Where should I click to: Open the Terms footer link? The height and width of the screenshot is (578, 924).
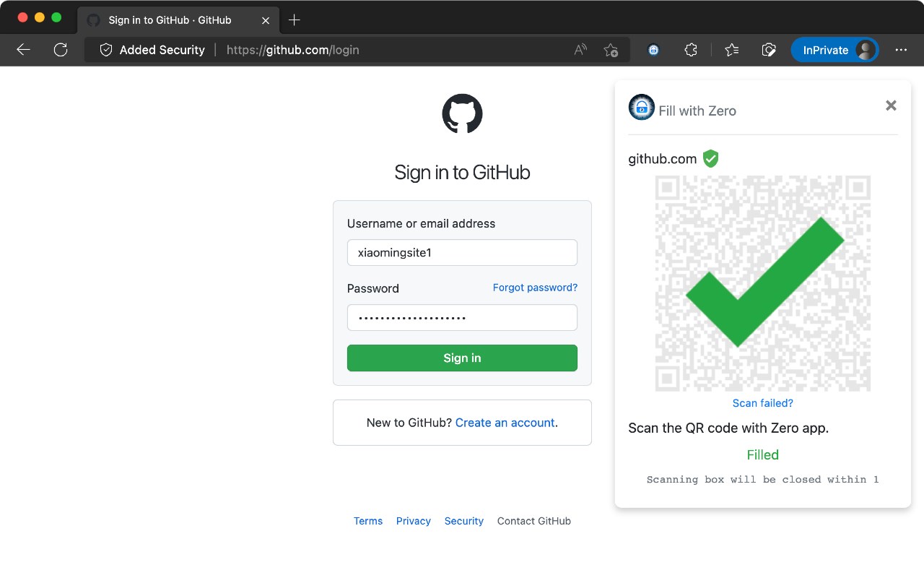coord(368,521)
